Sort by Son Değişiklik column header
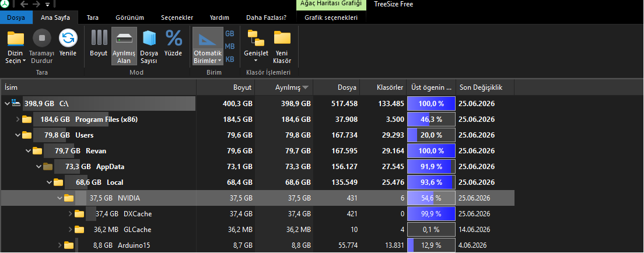This screenshot has height=253, width=644. pyautogui.click(x=485, y=87)
